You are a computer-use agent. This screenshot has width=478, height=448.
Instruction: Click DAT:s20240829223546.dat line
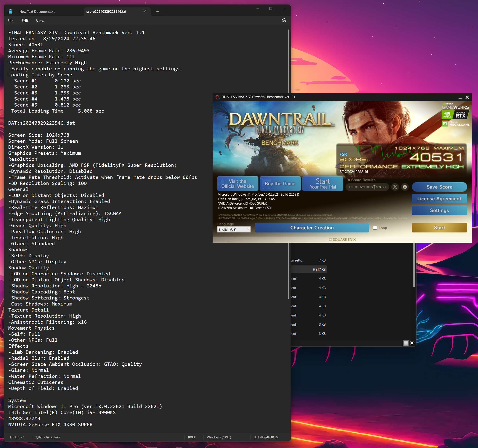coord(42,123)
